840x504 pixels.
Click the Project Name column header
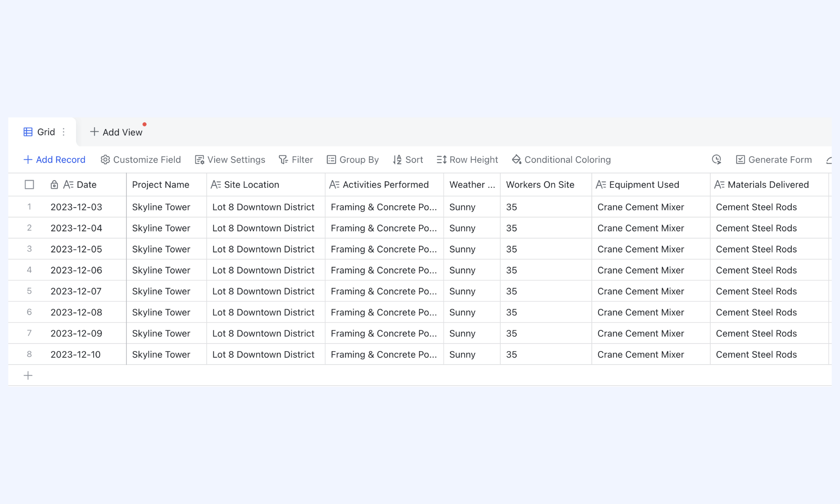(x=166, y=185)
